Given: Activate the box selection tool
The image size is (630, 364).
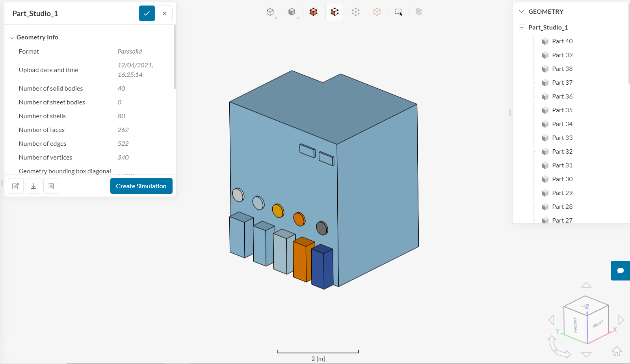Looking at the screenshot, I should pyautogui.click(x=398, y=12).
